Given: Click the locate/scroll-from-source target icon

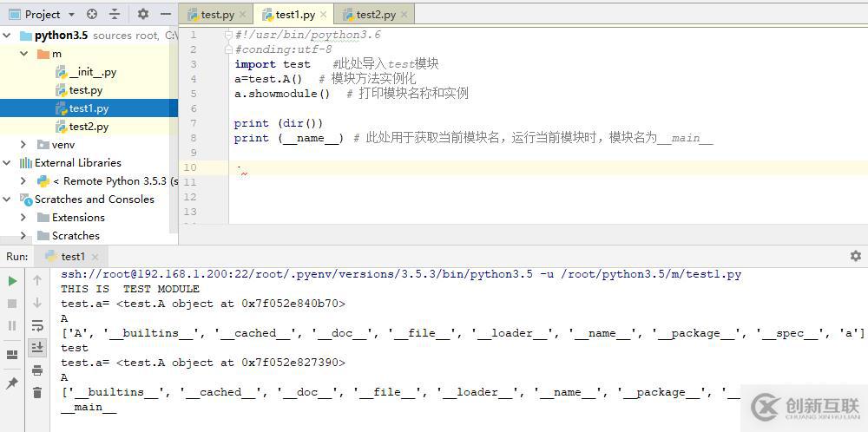Looking at the screenshot, I should click(92, 14).
